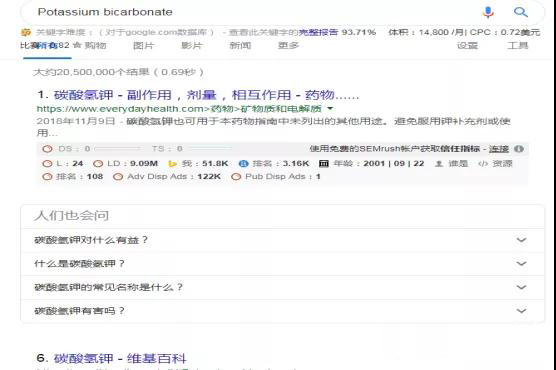
Task: Click the DS score bar
Action: click(117, 149)
